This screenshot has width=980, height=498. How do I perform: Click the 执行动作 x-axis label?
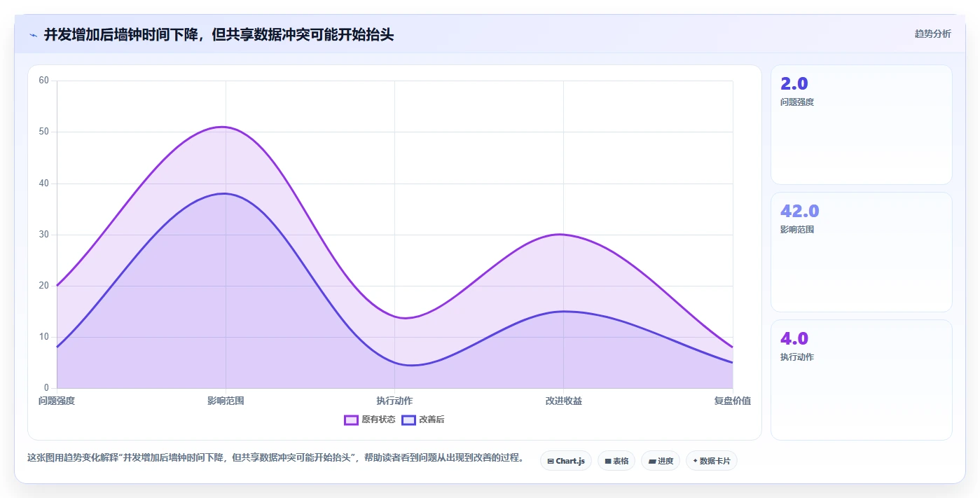tap(394, 401)
